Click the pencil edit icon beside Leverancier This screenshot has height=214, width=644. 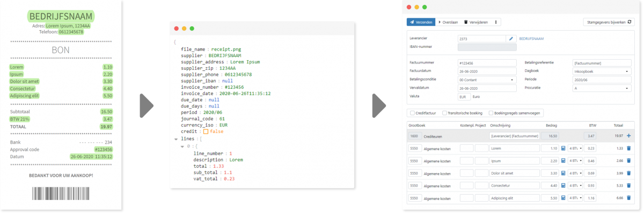click(x=511, y=39)
